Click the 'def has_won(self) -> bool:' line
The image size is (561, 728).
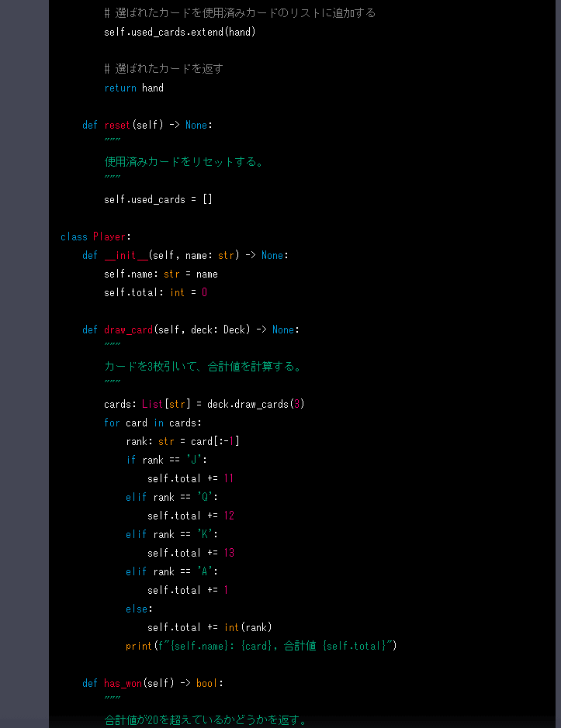pyautogui.click(x=153, y=683)
